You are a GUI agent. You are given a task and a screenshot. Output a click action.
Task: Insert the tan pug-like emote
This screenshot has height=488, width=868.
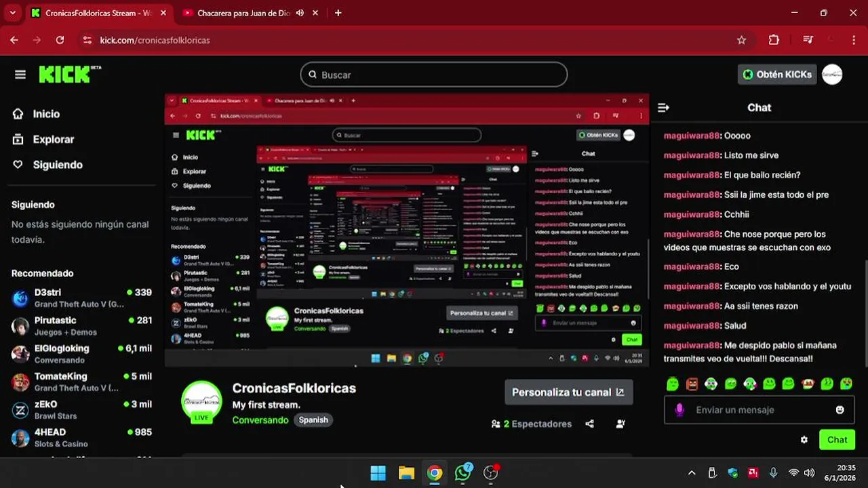pos(808,384)
